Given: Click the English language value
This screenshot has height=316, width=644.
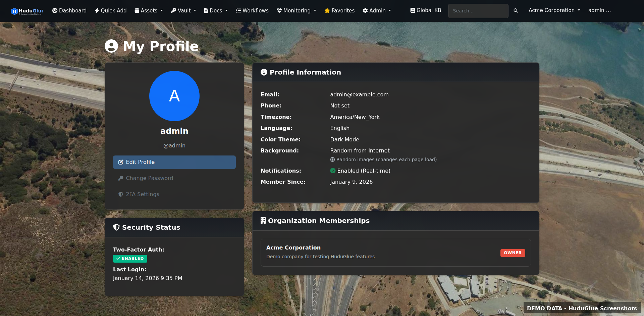Looking at the screenshot, I should point(340,128).
